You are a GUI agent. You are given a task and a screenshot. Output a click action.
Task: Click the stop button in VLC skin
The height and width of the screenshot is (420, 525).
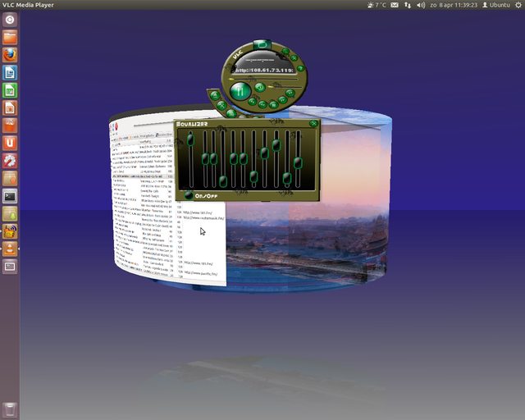(x=273, y=104)
